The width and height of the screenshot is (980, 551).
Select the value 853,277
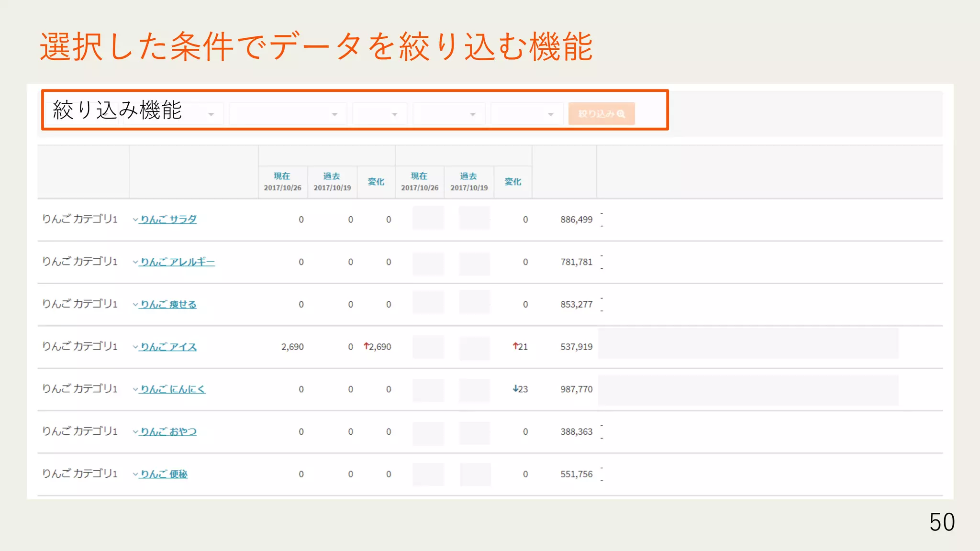click(x=577, y=305)
